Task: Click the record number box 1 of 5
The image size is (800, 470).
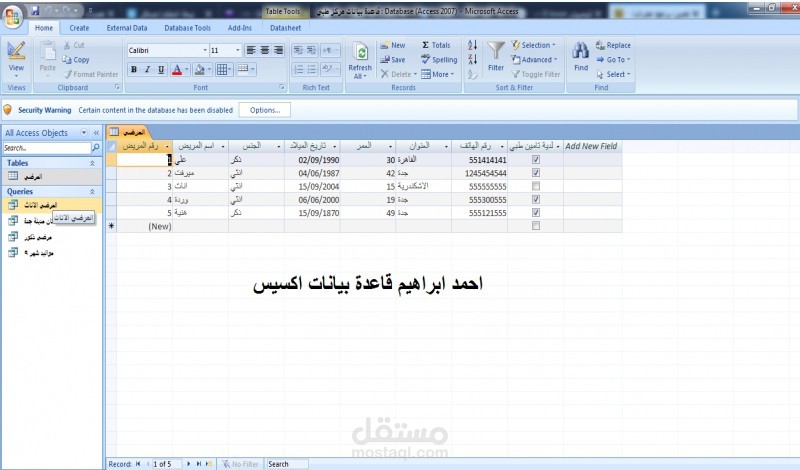Action: [166, 464]
